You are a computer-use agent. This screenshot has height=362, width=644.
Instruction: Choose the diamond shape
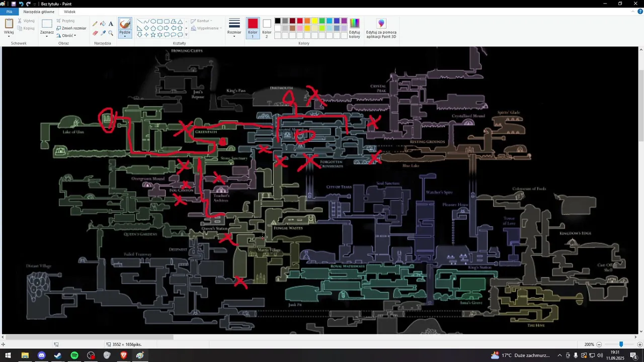[146, 28]
